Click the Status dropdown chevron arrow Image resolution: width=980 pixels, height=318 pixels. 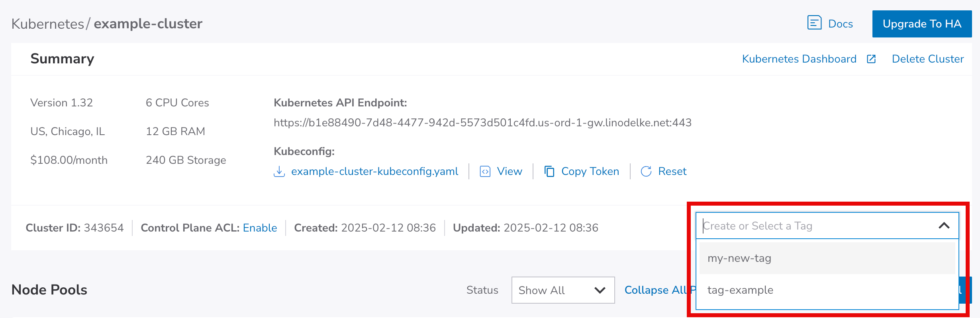click(600, 290)
